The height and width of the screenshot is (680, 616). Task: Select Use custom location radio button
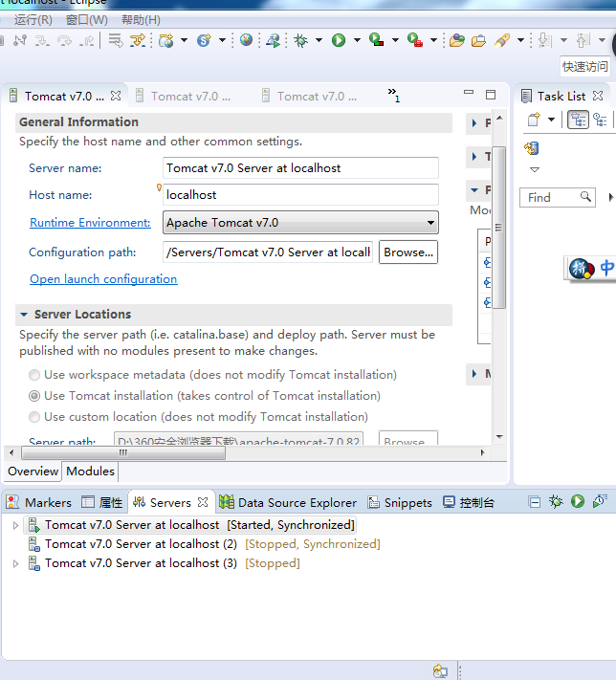coord(34,417)
